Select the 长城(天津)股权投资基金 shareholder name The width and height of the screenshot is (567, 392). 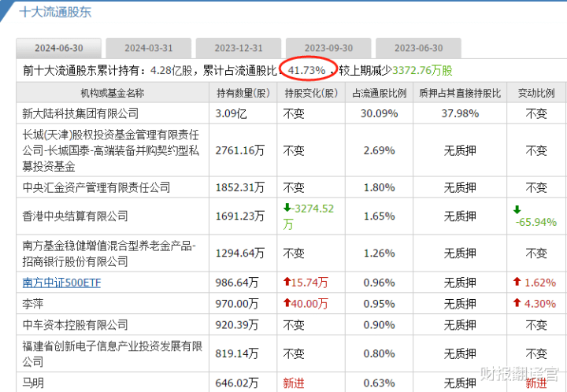tap(111, 150)
